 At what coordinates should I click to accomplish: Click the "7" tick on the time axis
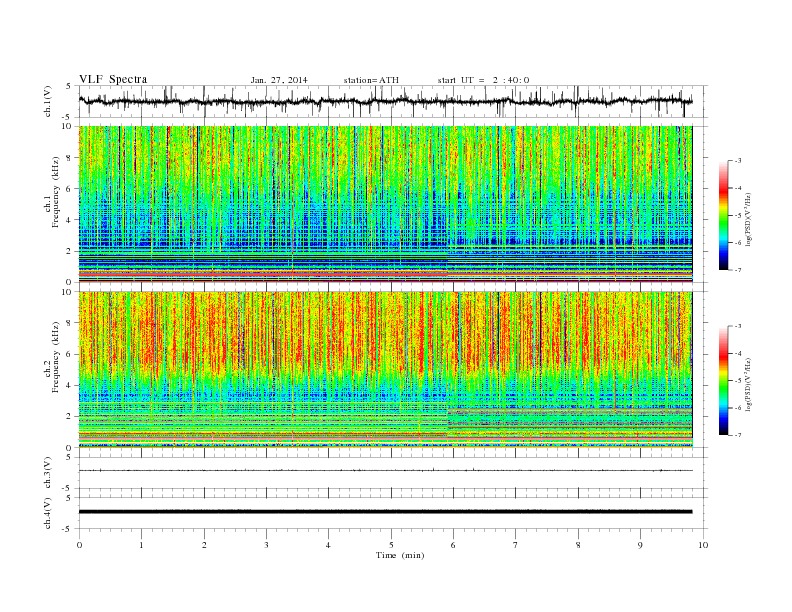(x=516, y=545)
